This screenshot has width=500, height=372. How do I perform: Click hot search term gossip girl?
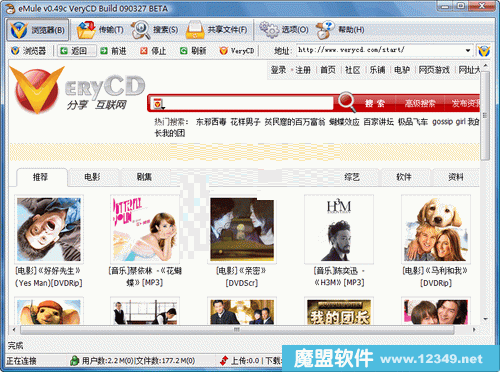[449, 122]
